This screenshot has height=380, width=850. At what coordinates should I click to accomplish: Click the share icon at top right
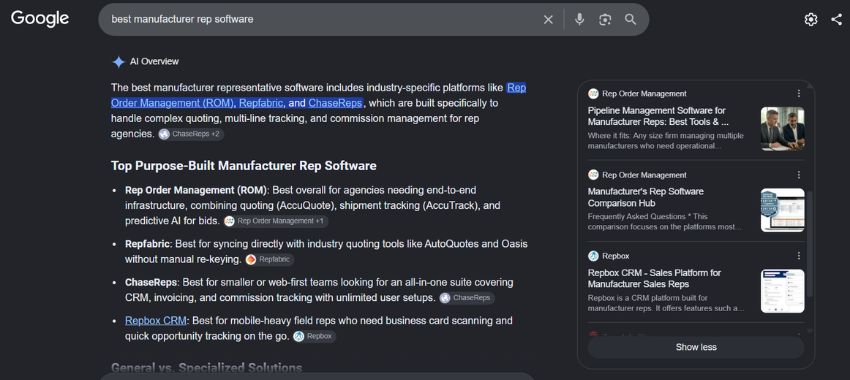836,20
